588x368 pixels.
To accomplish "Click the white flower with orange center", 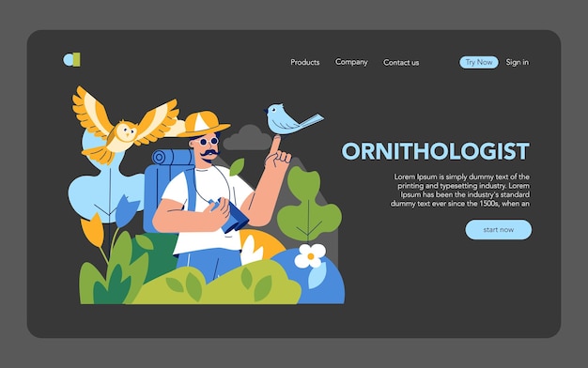I will [x=310, y=255].
